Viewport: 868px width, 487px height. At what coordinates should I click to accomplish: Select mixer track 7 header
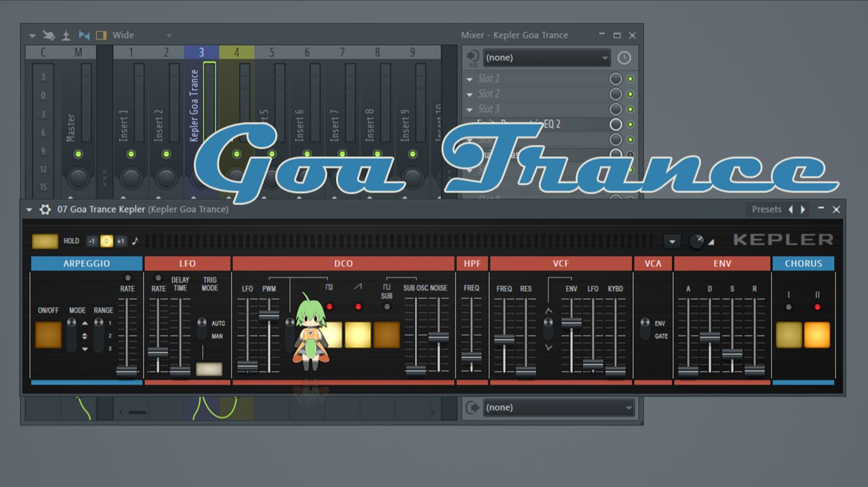342,52
